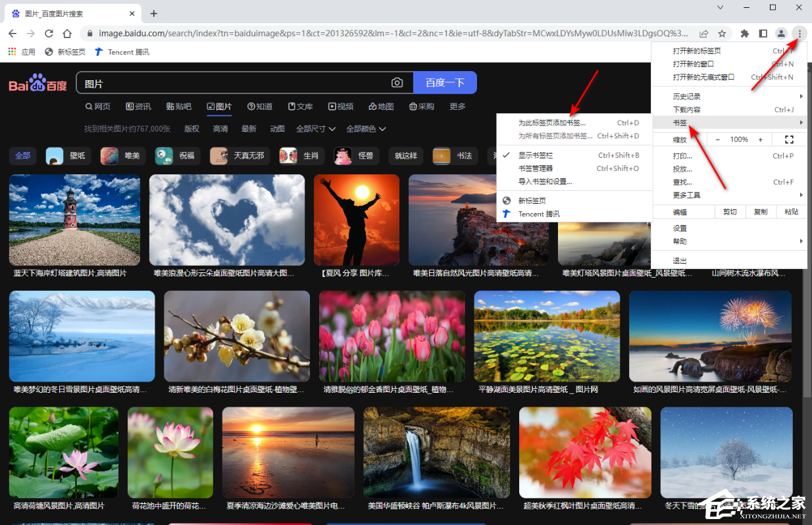Viewport: 812px width, 525px height.
Task: Select the 唯美 category chip
Action: (123, 156)
